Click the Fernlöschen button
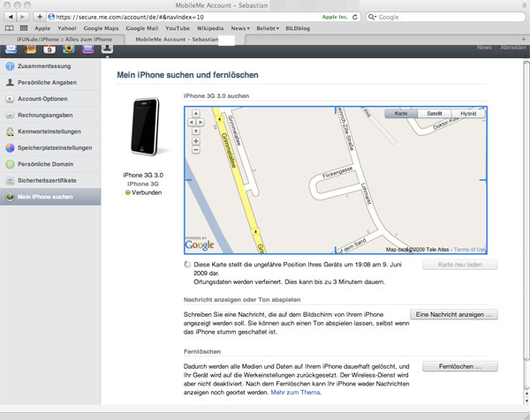The width and height of the screenshot is (530, 420). click(460, 366)
